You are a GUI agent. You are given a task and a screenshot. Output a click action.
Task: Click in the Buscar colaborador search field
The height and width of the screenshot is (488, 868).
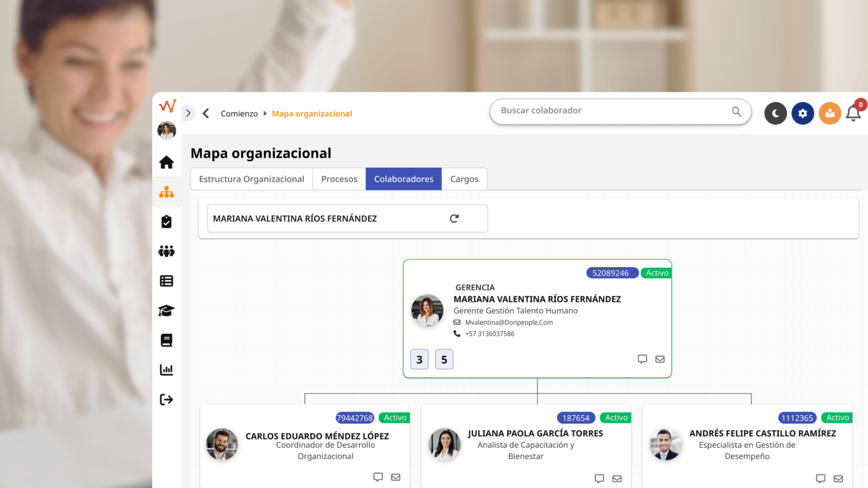pos(610,111)
